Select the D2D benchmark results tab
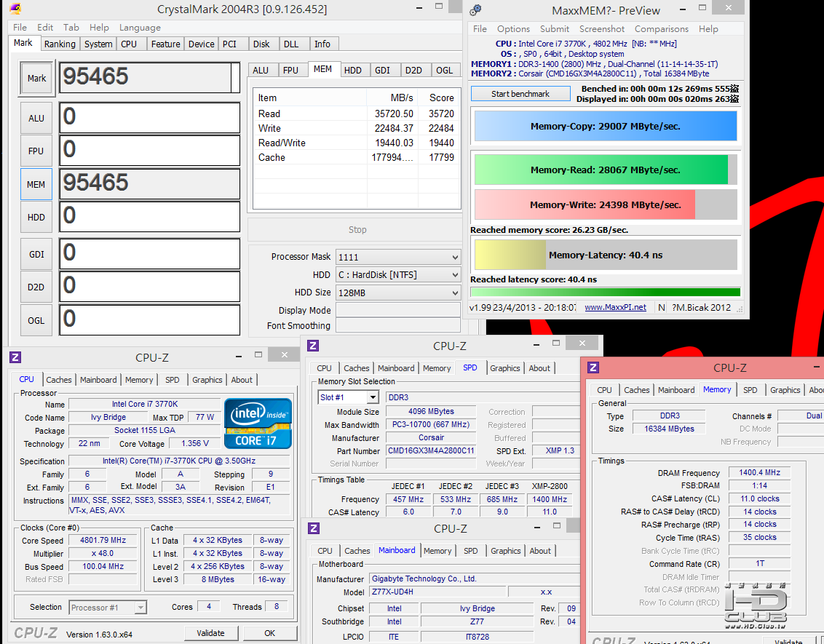Viewport: 824px width, 644px height. point(413,70)
